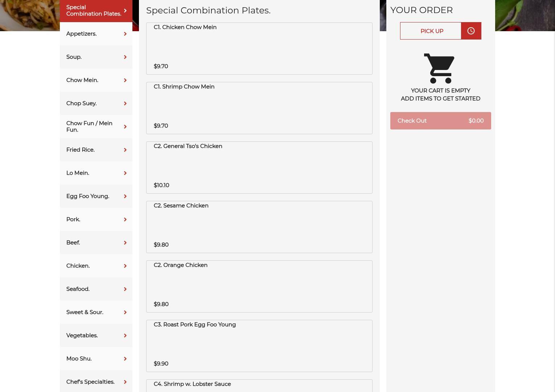
Task: Click the chevron arrow beside Appetizers
Action: click(x=125, y=34)
